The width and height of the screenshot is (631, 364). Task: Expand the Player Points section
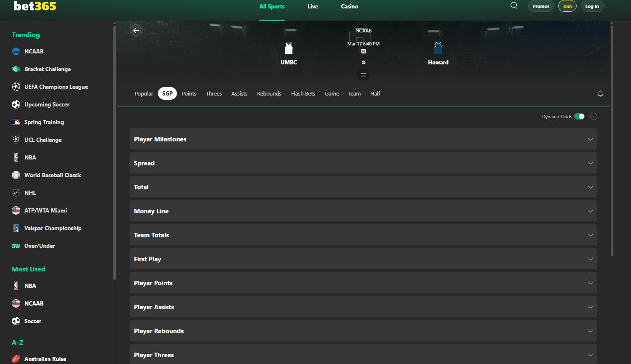363,283
